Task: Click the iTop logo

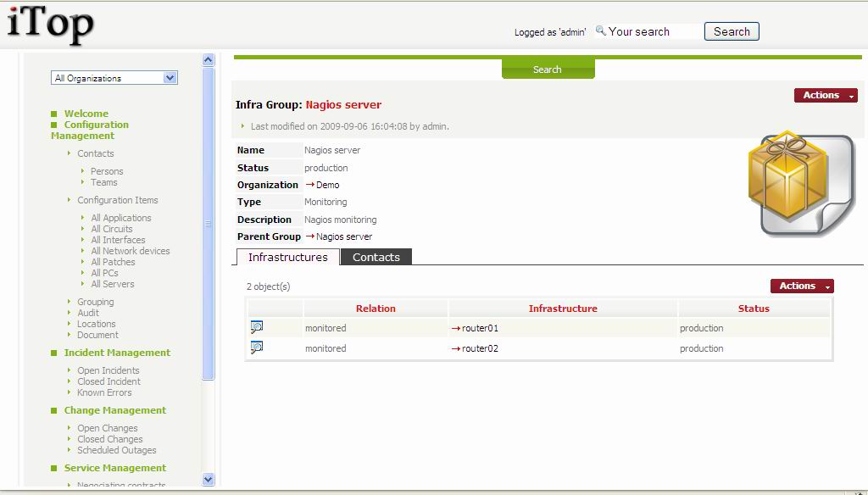Action: (x=50, y=24)
